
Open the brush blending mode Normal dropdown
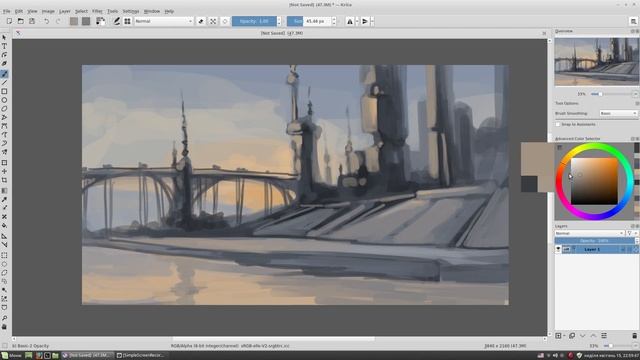coord(164,21)
